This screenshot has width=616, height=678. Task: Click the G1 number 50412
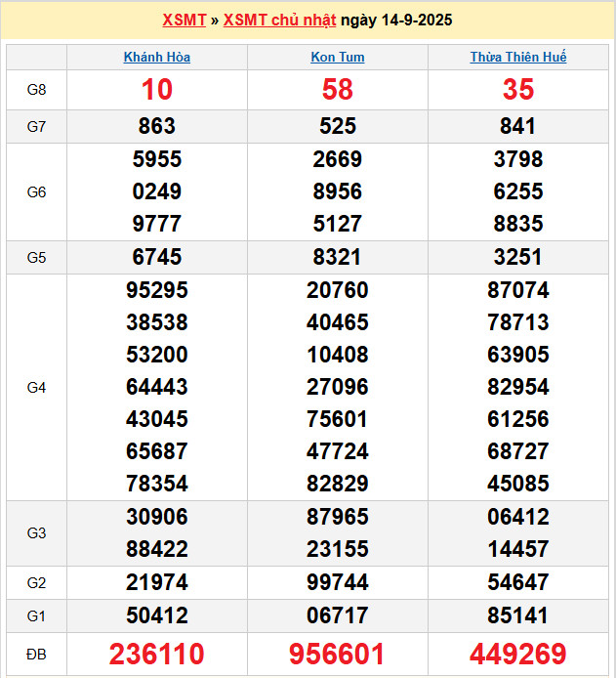click(157, 615)
